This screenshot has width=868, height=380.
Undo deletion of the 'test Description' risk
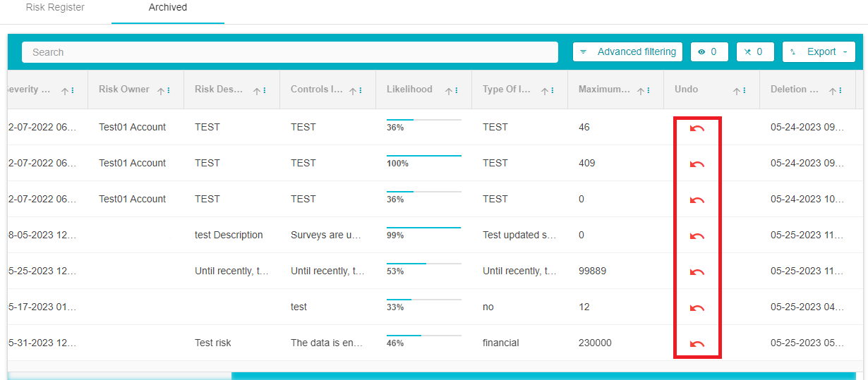tap(697, 235)
